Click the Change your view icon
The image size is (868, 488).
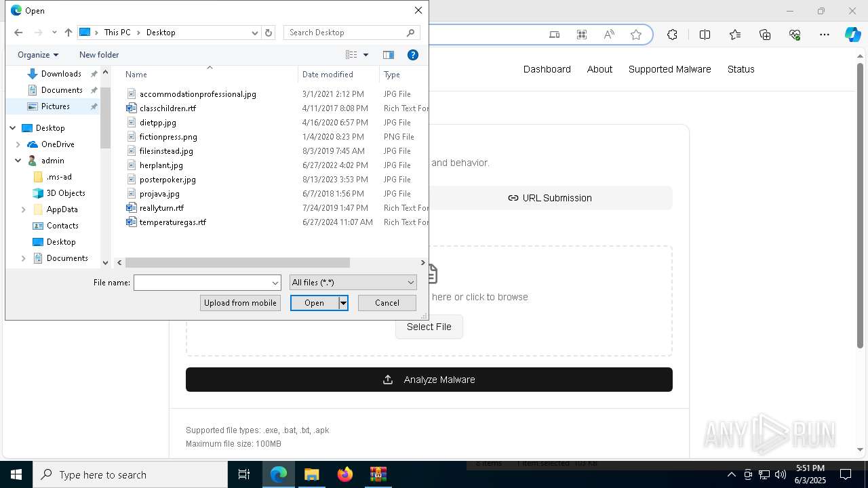pos(351,55)
